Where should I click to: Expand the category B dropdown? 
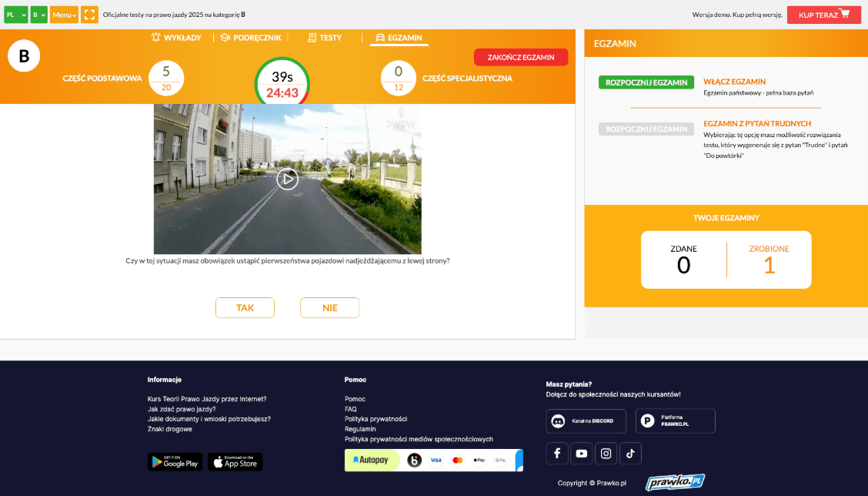tap(38, 15)
